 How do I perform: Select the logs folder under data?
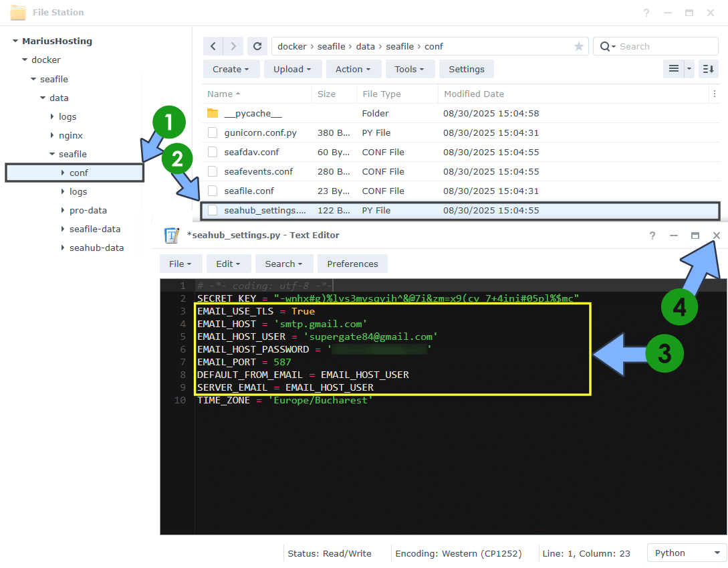pyautogui.click(x=68, y=116)
